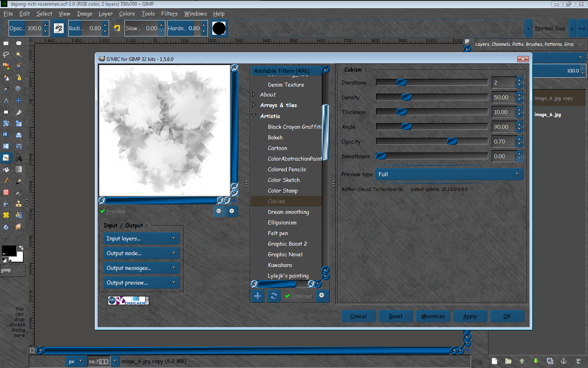This screenshot has width=588, height=368.
Task: Add filter to favorites with plus button
Action: click(x=258, y=296)
